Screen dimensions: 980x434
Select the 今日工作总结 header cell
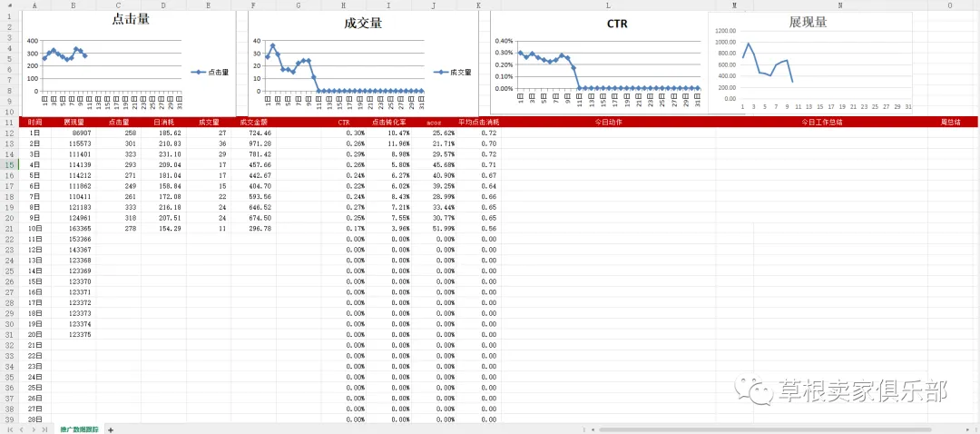tap(822, 123)
